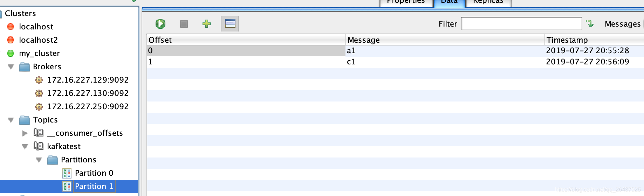Select the localhost2 cluster

(x=38, y=40)
